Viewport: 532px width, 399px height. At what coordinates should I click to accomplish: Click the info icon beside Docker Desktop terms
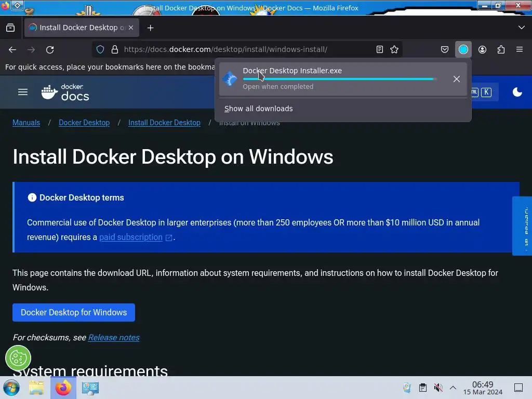pyautogui.click(x=32, y=197)
